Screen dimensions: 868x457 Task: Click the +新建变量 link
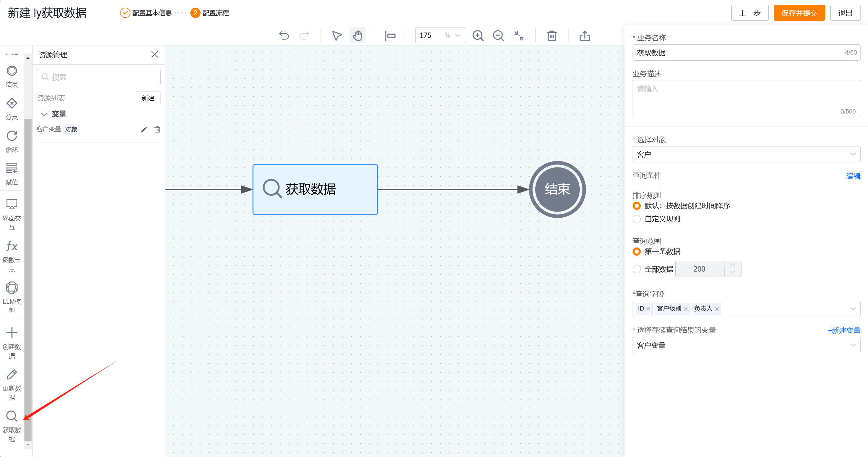844,330
